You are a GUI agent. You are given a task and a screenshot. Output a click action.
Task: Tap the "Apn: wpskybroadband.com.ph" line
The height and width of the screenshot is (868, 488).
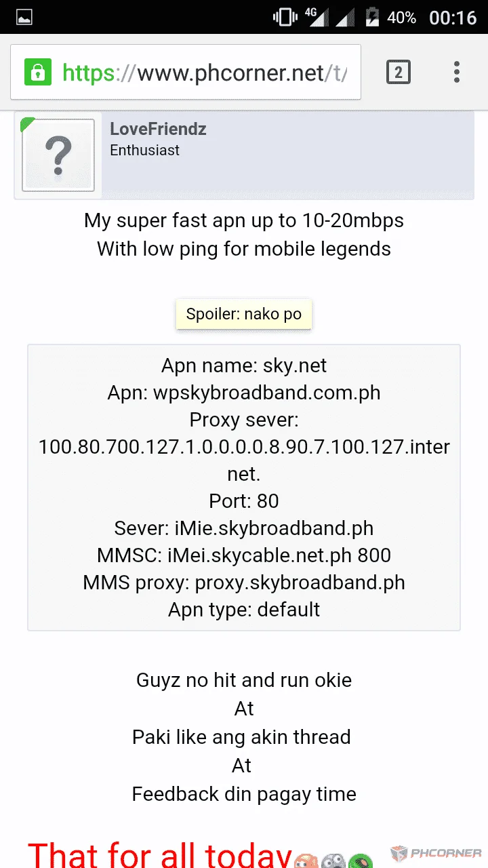tap(244, 393)
